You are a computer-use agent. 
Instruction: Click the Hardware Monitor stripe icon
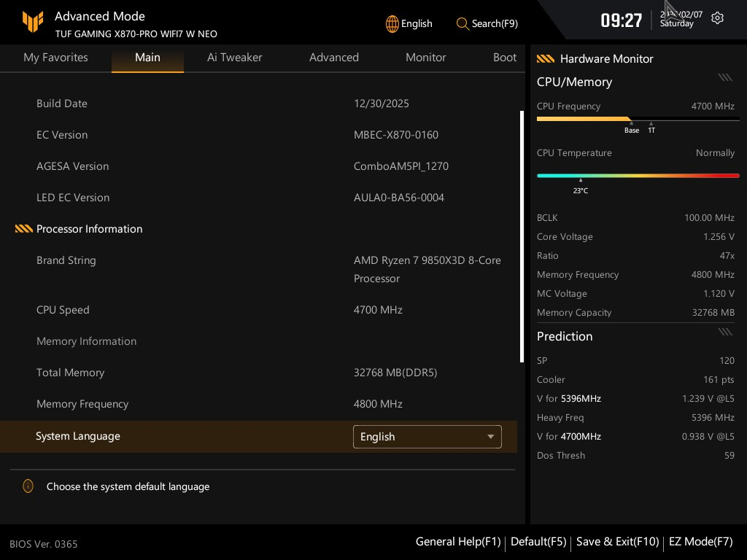[545, 59]
